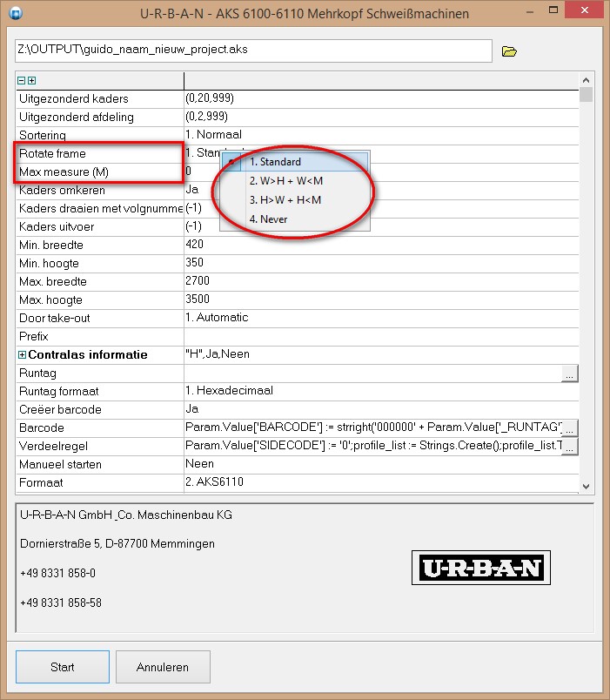Click the scrollbar down arrow
The height and width of the screenshot is (700, 610).
(587, 486)
